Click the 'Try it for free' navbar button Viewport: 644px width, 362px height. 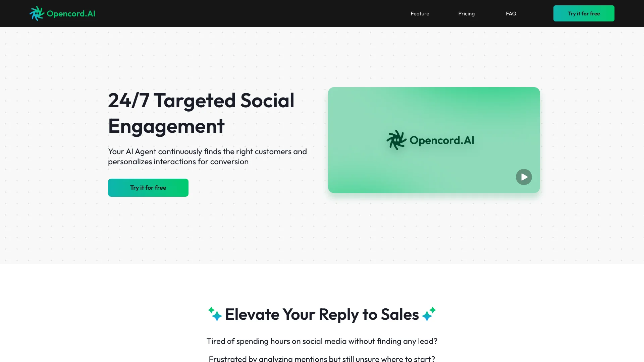click(x=584, y=13)
